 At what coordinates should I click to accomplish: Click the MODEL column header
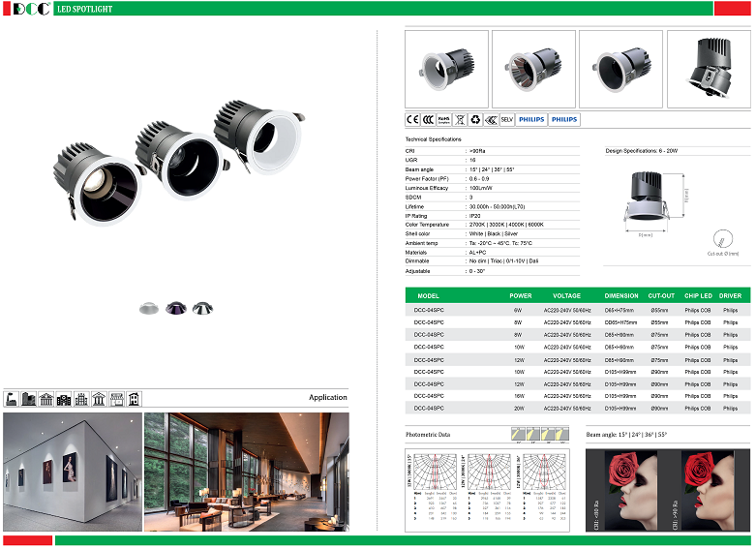click(x=428, y=295)
